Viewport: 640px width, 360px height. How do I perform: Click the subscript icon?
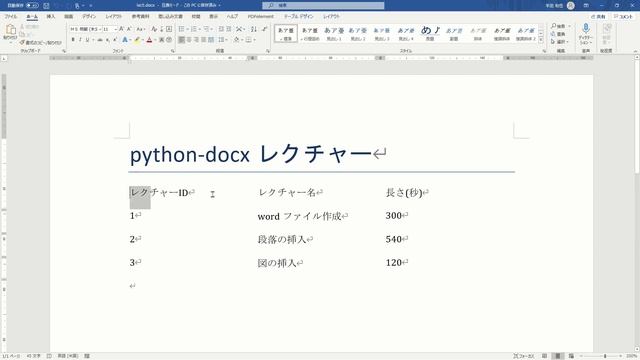(x=107, y=40)
